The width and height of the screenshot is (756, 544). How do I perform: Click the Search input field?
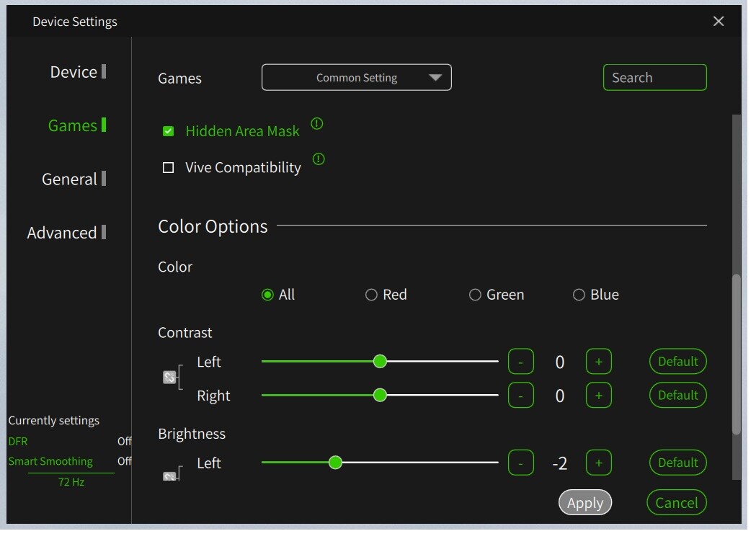pos(655,78)
